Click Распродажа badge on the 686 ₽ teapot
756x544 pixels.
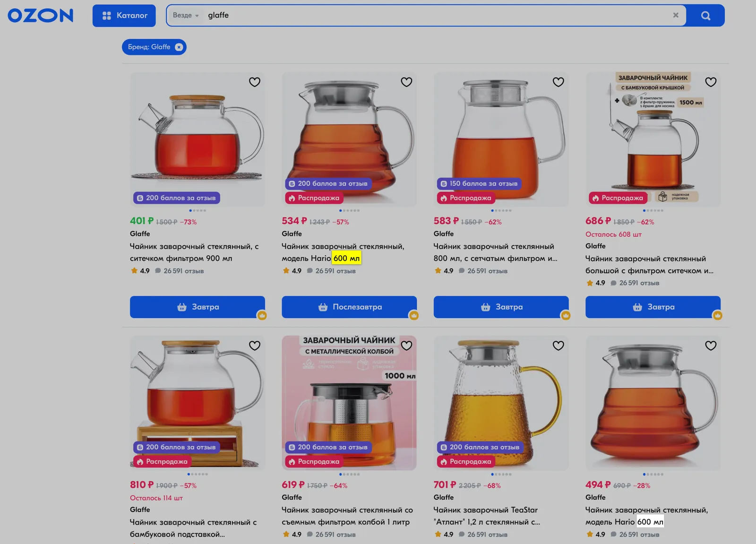point(618,198)
